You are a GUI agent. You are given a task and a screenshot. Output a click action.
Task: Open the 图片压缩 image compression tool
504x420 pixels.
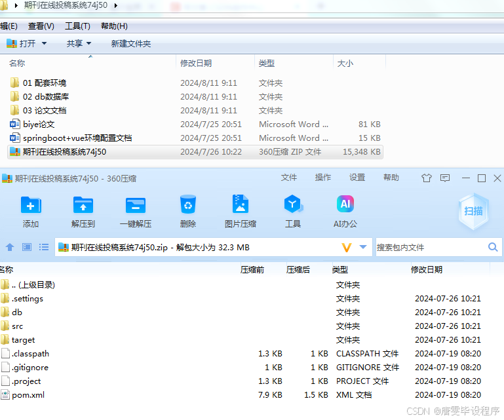[x=240, y=204]
